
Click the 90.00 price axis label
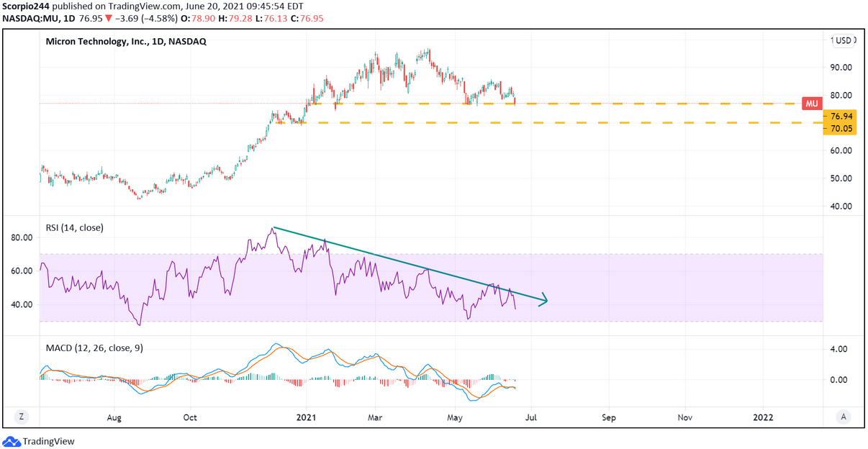tap(841, 68)
